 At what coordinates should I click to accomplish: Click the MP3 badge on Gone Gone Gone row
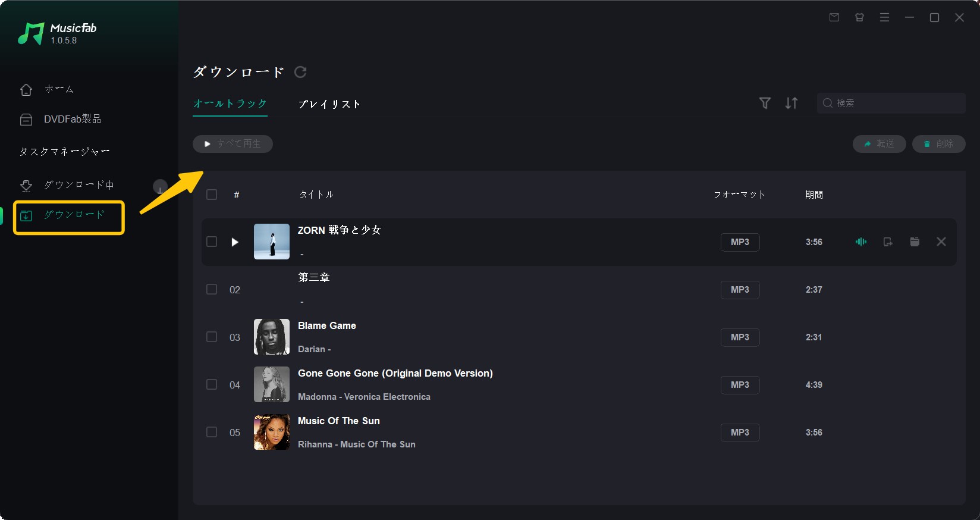coord(740,385)
